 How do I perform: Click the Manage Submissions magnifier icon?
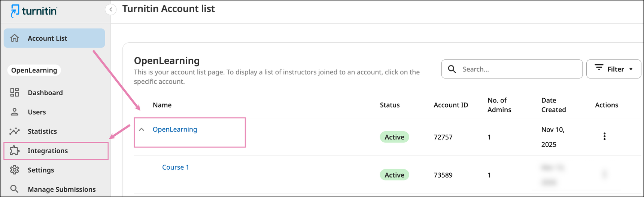tap(15, 189)
